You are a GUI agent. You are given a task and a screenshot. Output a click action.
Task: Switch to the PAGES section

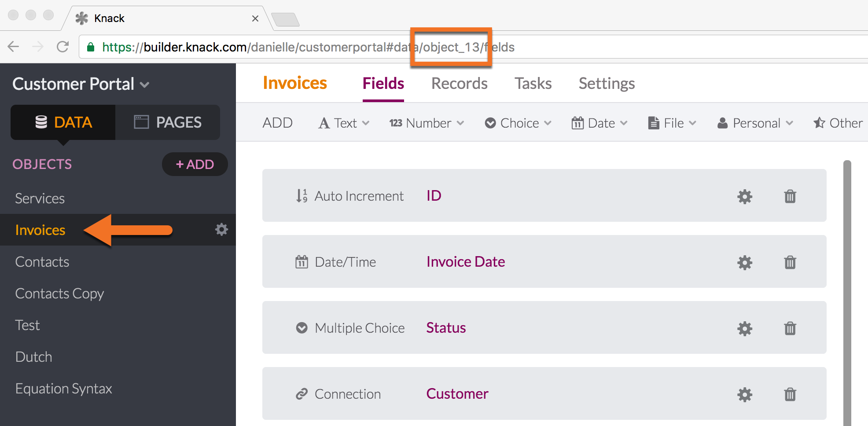(168, 122)
